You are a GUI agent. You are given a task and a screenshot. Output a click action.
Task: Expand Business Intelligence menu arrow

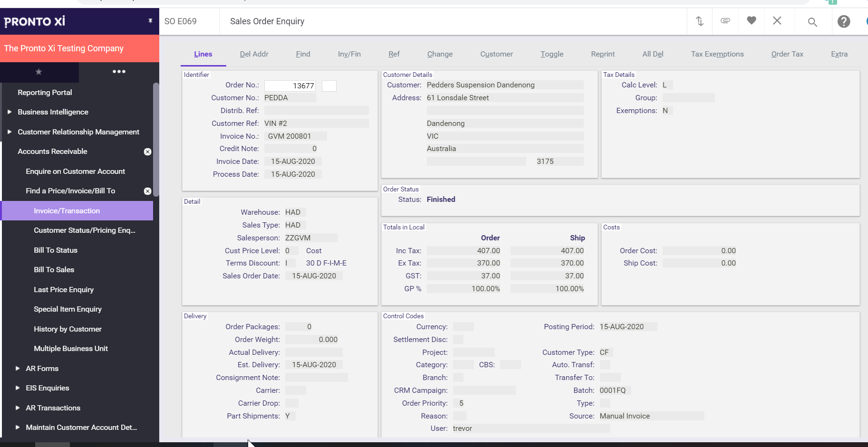point(9,112)
